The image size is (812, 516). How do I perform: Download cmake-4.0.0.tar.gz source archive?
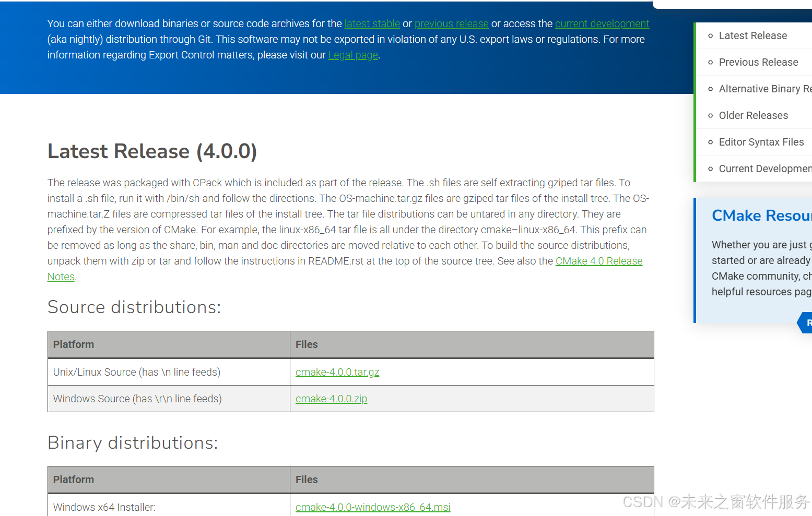coord(337,372)
